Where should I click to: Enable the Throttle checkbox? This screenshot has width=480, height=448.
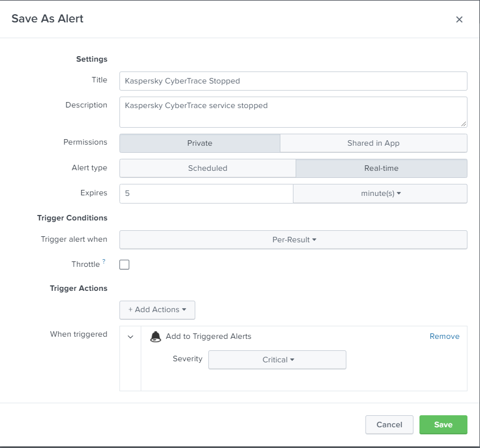pyautogui.click(x=124, y=264)
